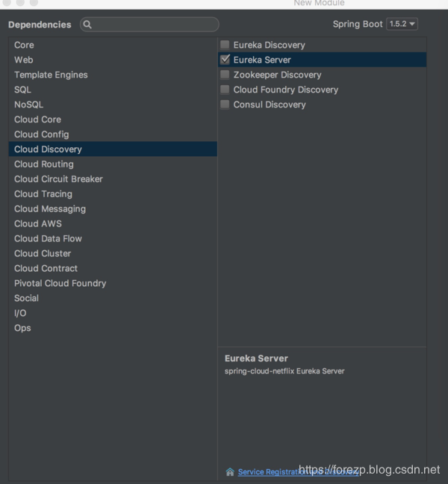
Task: Click the home icon beside Service Registration link
Action: coord(230,472)
